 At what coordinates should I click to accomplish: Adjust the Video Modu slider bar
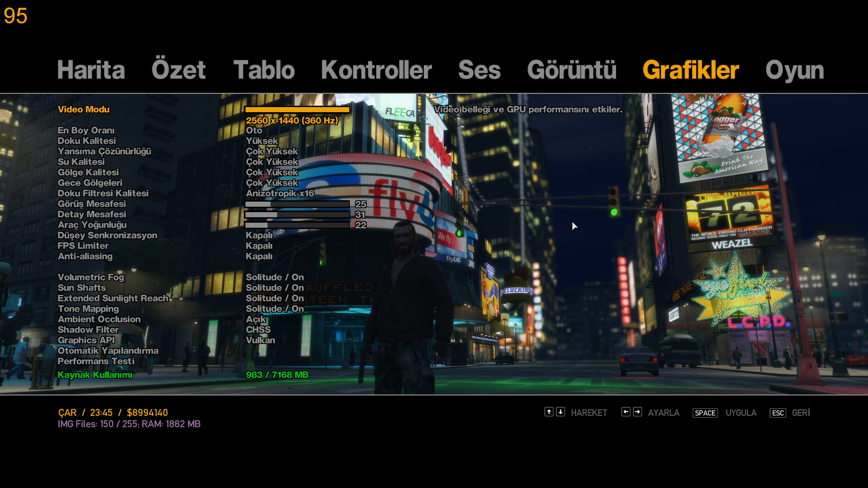297,109
